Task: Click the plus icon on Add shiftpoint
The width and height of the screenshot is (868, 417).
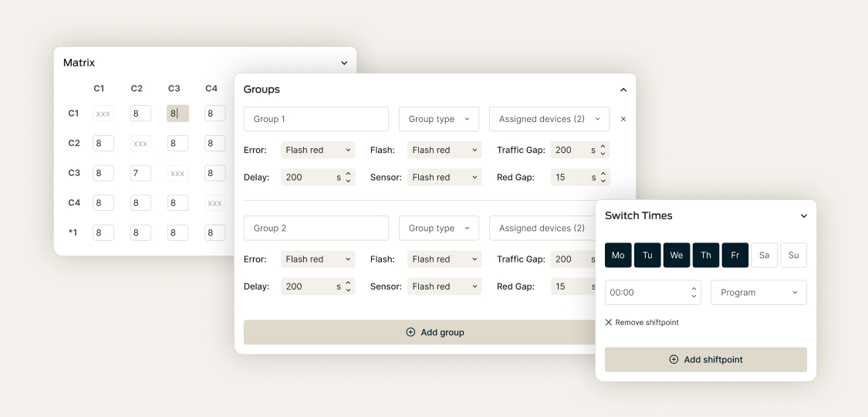Action: pos(674,360)
